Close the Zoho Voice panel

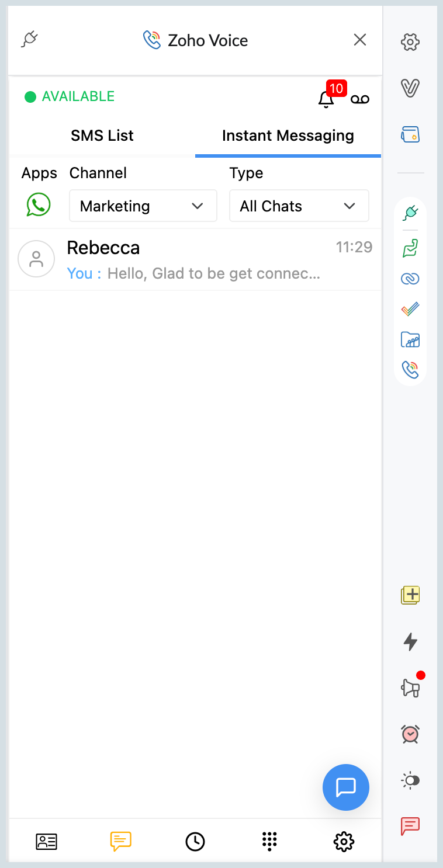(x=360, y=40)
